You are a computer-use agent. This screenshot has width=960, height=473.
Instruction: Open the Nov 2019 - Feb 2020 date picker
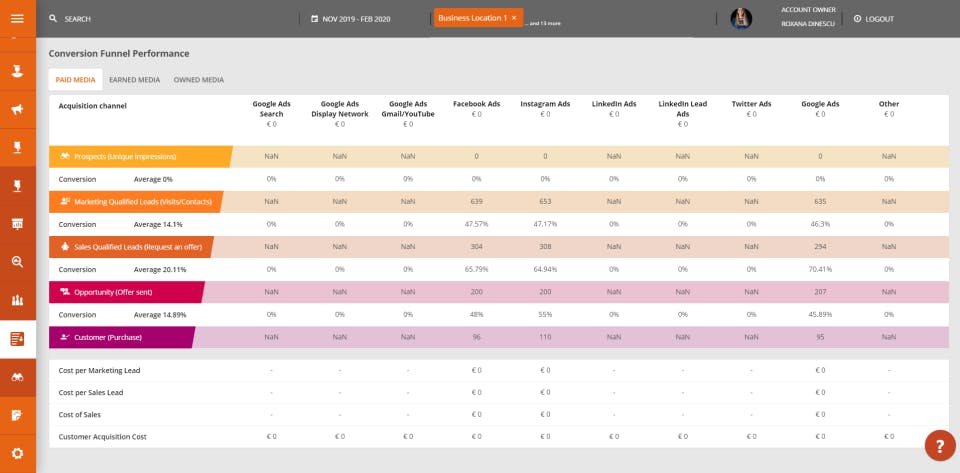[351, 19]
